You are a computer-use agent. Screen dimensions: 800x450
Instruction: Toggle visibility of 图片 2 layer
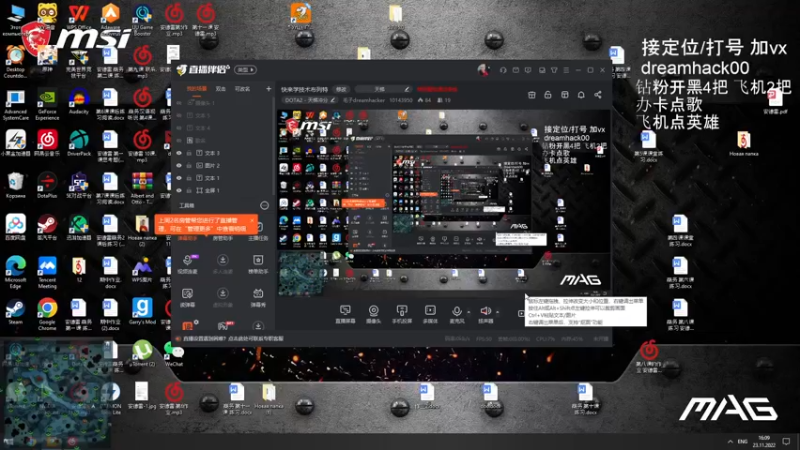click(x=179, y=166)
